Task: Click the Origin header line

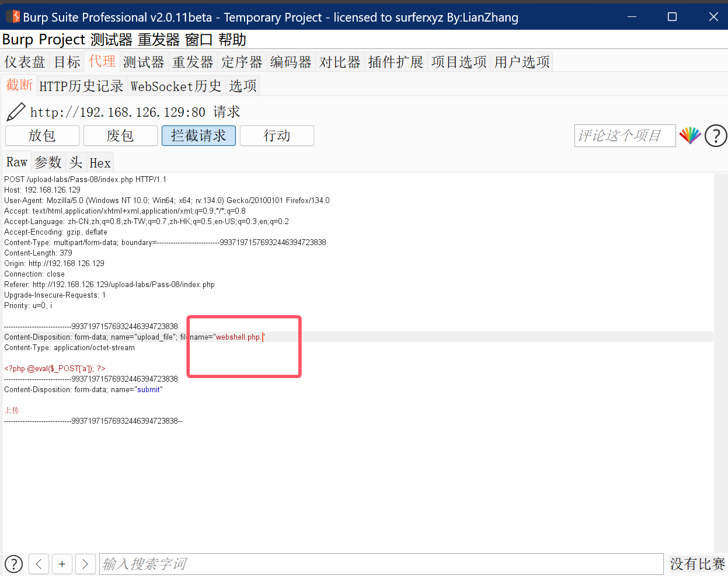Action: point(54,263)
